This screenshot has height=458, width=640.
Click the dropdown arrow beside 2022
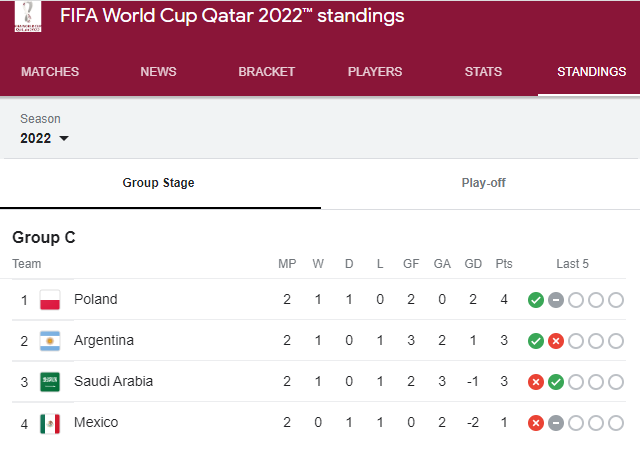pos(64,138)
